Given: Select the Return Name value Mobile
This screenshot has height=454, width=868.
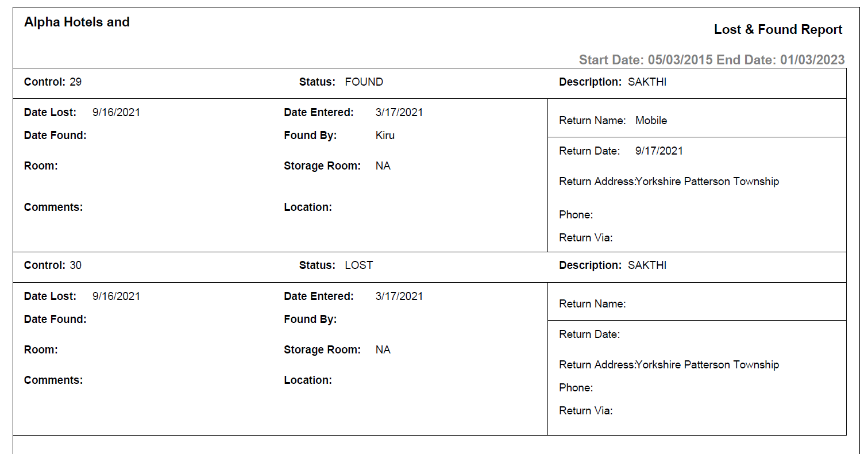Looking at the screenshot, I should point(651,121).
